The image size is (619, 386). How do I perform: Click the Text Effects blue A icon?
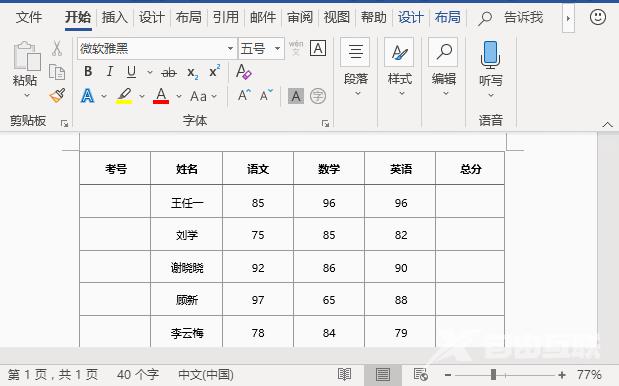[x=88, y=96]
